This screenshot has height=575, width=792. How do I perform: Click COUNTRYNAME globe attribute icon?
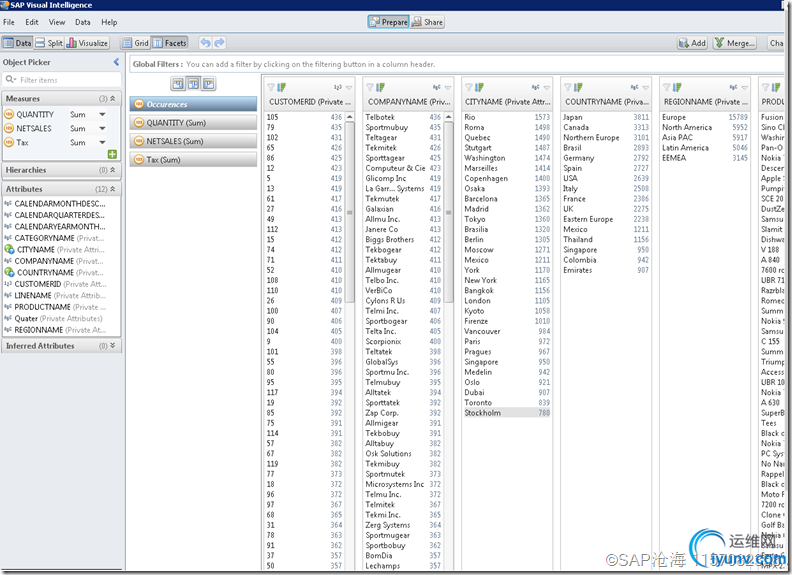click(9, 272)
